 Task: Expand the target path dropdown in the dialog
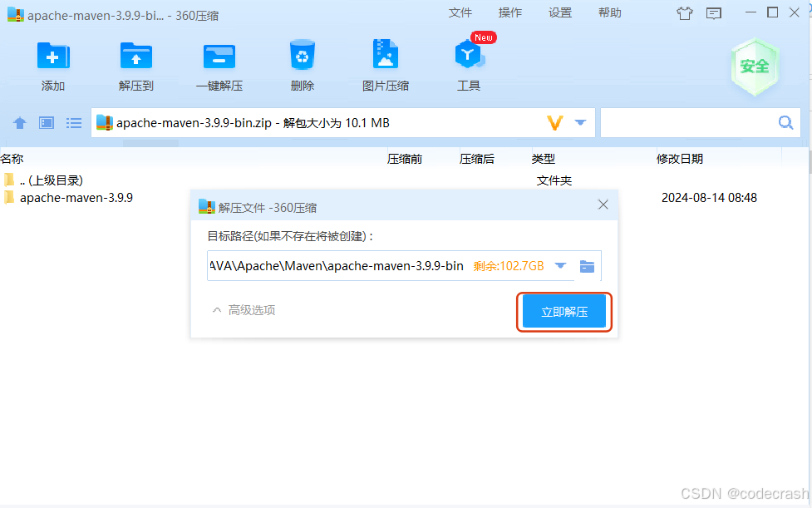pyautogui.click(x=560, y=266)
